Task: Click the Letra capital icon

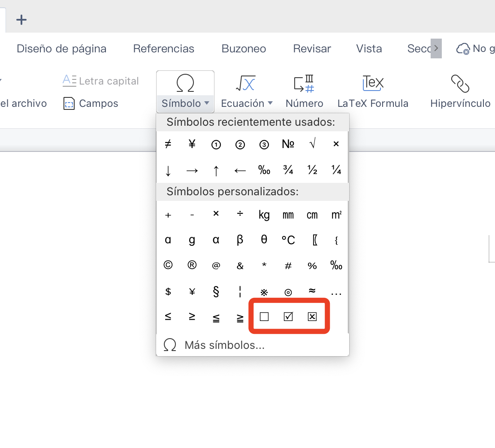Action: [69, 81]
